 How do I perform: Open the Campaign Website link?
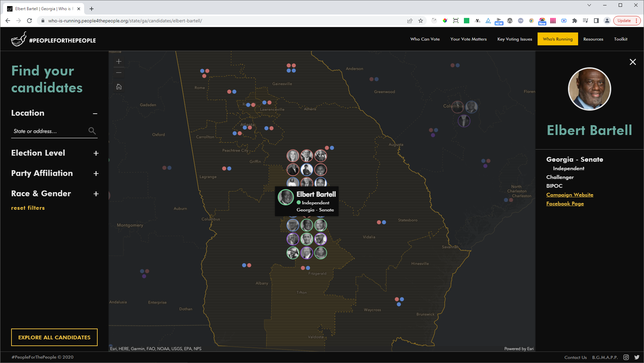click(570, 195)
